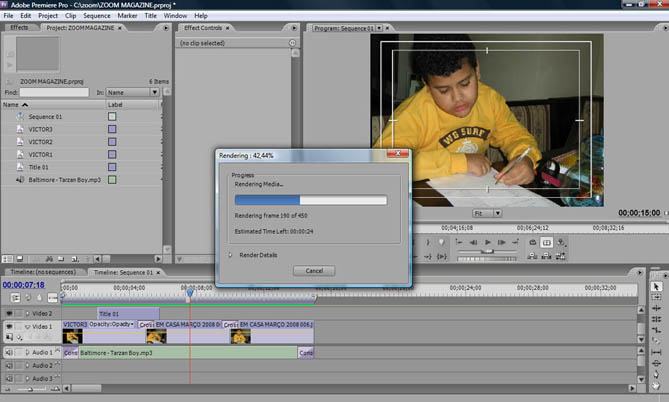
Task: Select the Sequence 01 item icon
Action: (20, 116)
